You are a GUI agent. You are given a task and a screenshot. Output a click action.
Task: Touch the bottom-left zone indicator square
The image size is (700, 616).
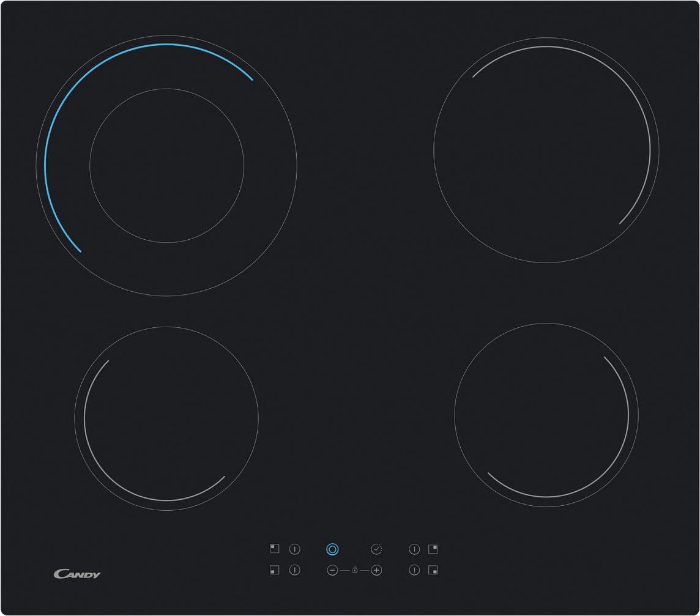(x=275, y=570)
